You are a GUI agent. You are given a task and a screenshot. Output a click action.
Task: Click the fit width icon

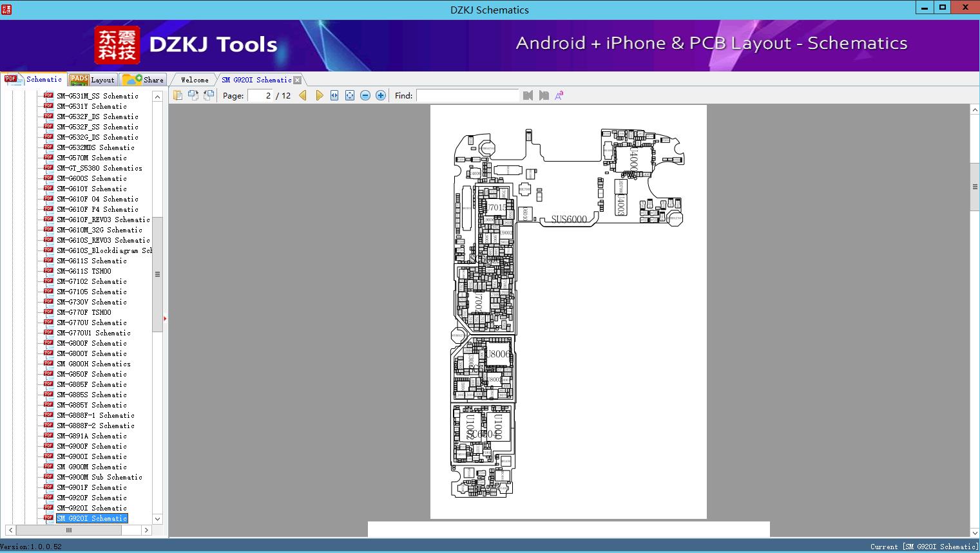tap(334, 95)
